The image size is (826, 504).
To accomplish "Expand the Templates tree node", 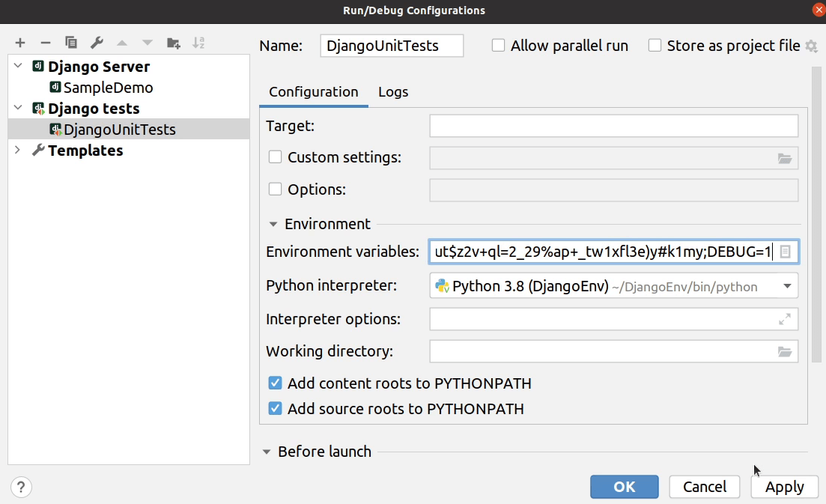I will [x=19, y=151].
